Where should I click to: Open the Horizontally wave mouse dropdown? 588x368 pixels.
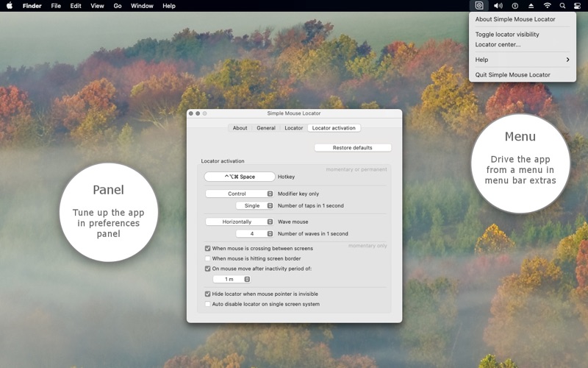pyautogui.click(x=239, y=222)
